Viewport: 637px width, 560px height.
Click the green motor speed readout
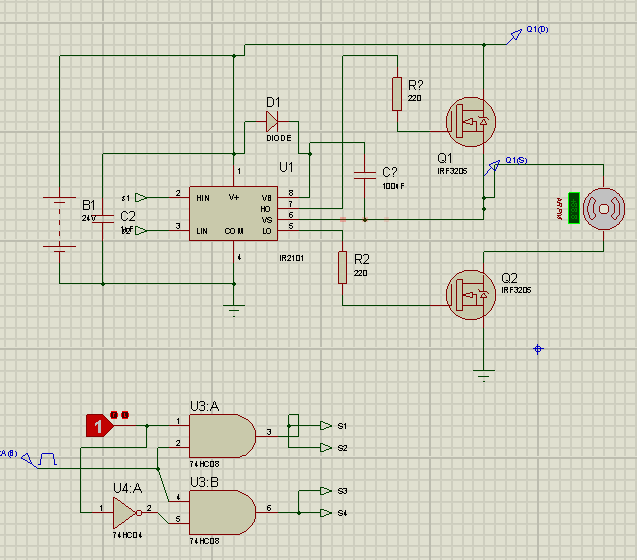click(x=574, y=208)
